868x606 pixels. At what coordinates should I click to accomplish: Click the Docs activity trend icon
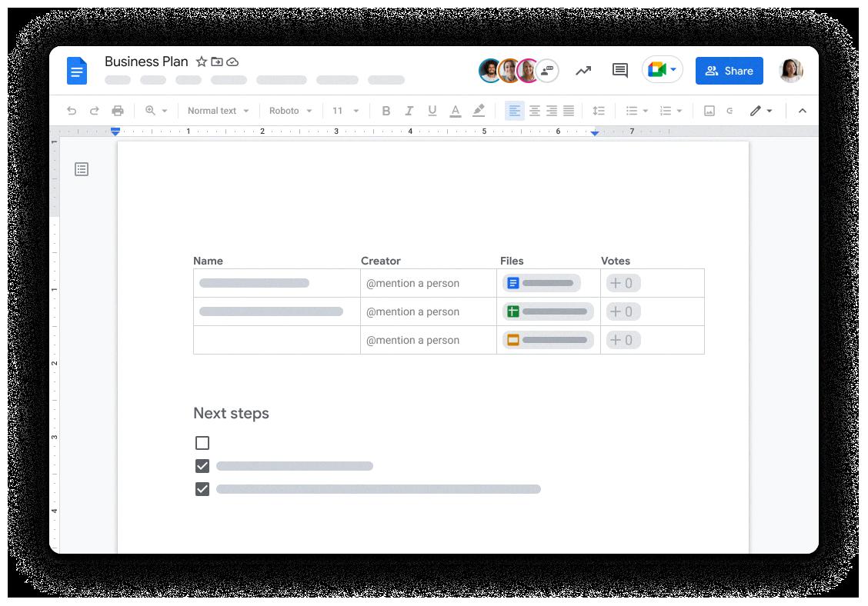[x=583, y=70]
